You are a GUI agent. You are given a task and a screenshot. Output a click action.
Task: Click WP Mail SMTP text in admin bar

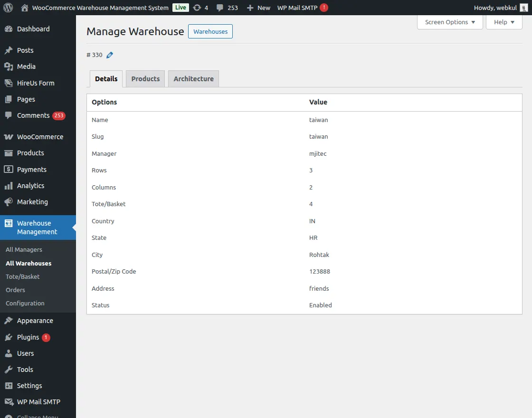point(297,8)
